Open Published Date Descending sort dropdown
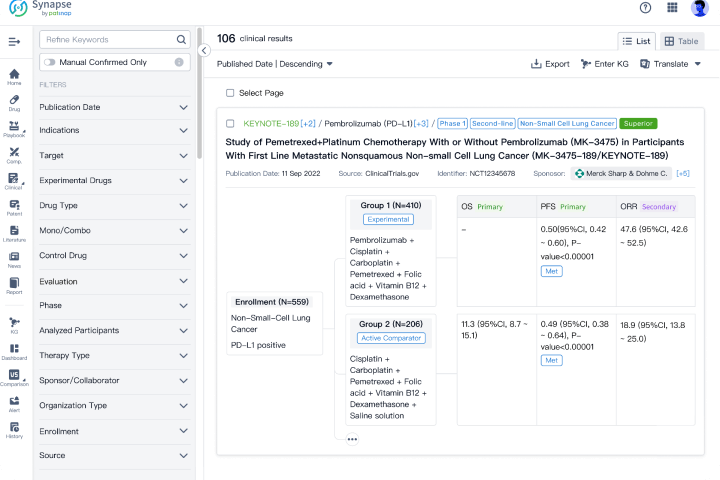The width and height of the screenshot is (720, 480). pyautogui.click(x=275, y=64)
